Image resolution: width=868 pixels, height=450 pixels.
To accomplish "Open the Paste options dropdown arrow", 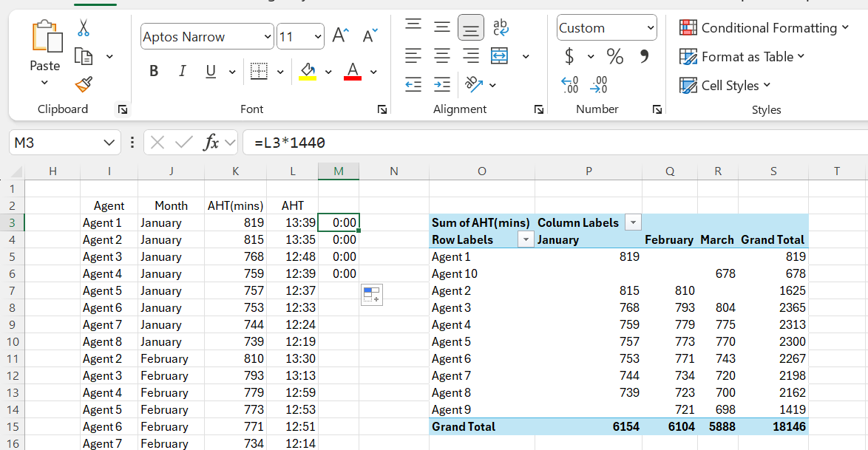I will pyautogui.click(x=44, y=83).
